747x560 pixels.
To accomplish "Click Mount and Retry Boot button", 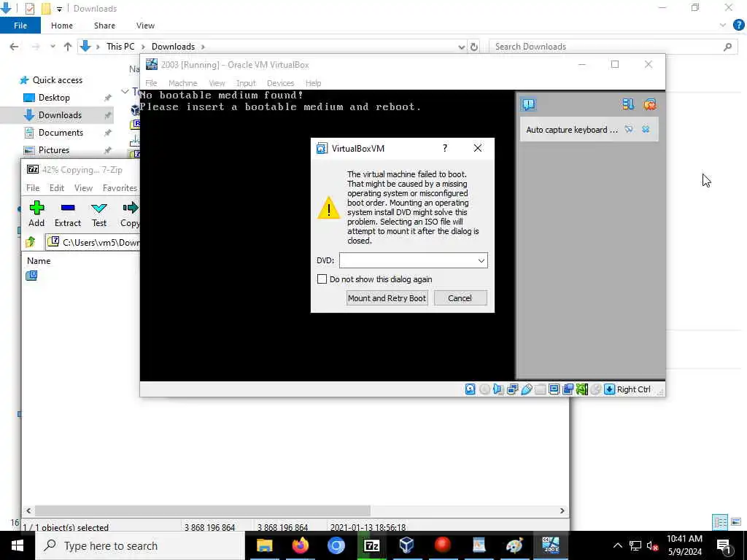I will tap(387, 298).
